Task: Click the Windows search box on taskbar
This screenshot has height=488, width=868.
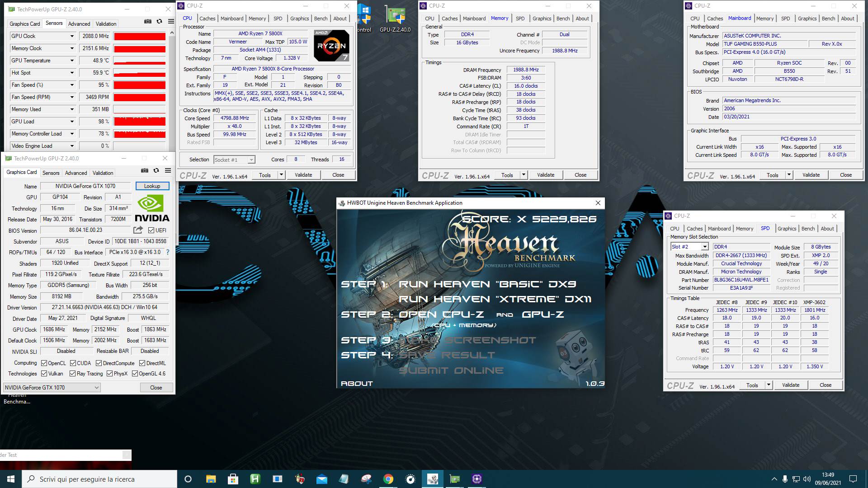Action: point(99,479)
